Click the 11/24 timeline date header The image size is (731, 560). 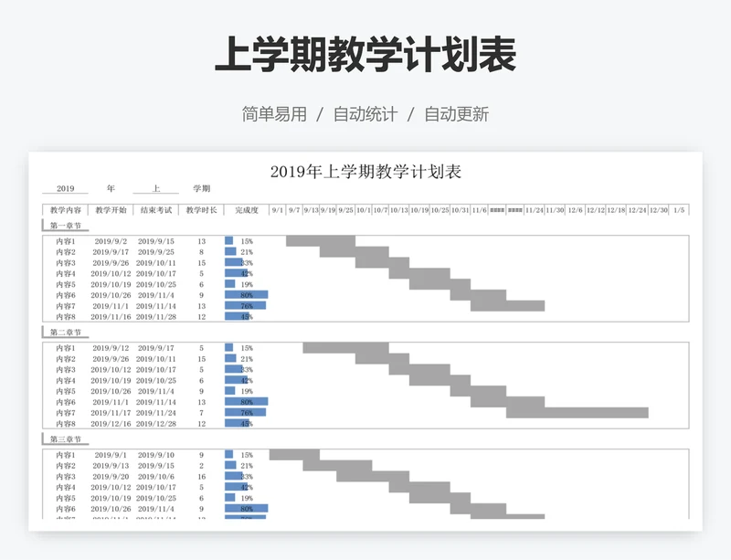tap(535, 210)
